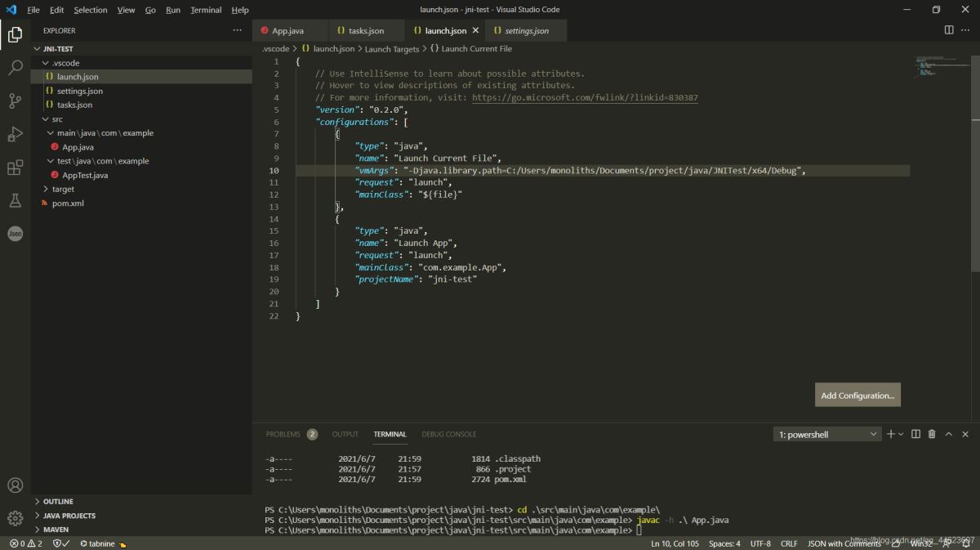Click the Accounts icon above the gear
The width and height of the screenshot is (980, 550).
pos(15,485)
